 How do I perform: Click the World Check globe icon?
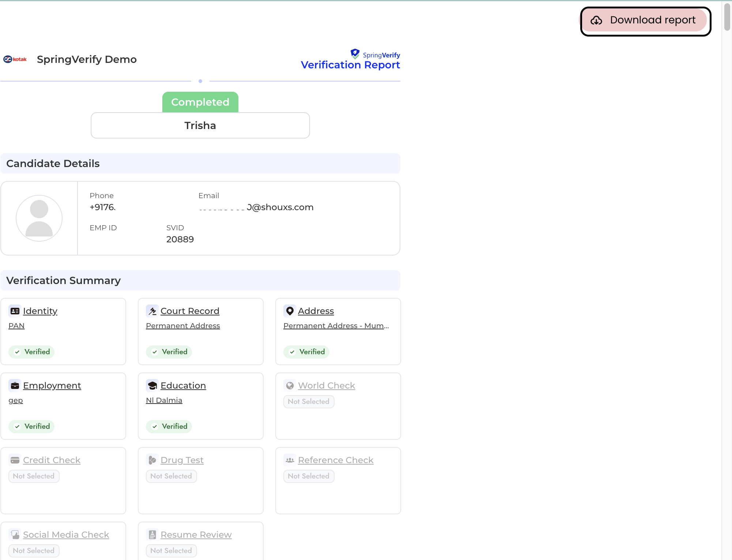pyautogui.click(x=290, y=386)
